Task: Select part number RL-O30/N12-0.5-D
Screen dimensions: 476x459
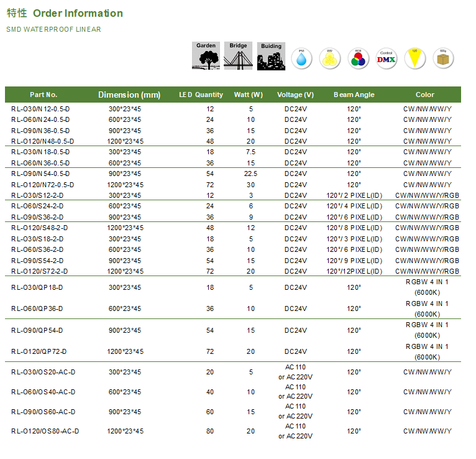Action: 40,109
